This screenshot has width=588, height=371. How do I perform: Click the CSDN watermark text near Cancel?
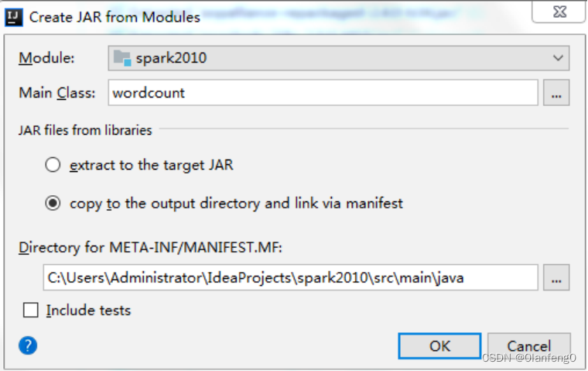[x=528, y=358]
